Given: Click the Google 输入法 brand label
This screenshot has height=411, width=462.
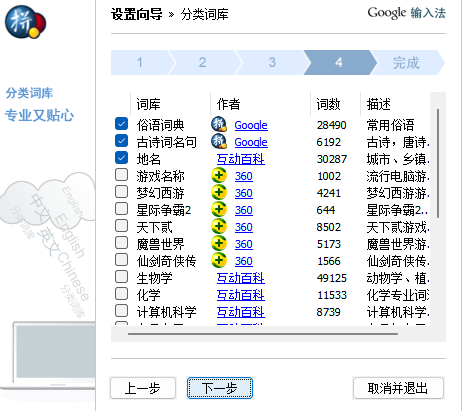Looking at the screenshot, I should point(406,13).
